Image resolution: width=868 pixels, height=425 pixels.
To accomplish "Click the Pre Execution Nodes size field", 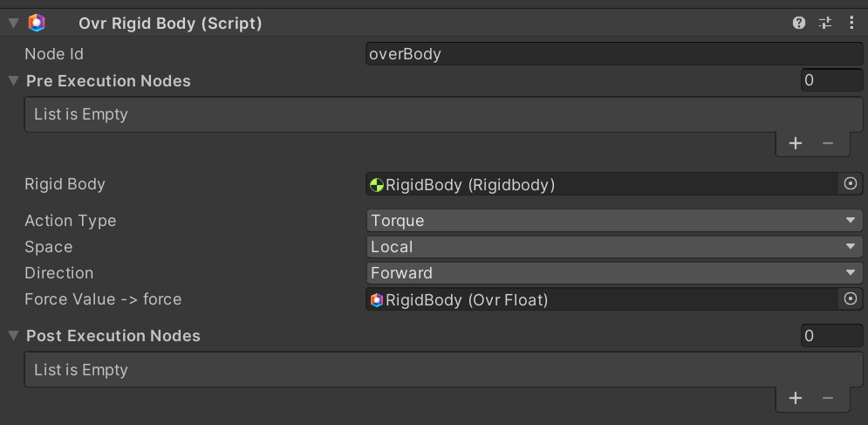I will pos(831,81).
